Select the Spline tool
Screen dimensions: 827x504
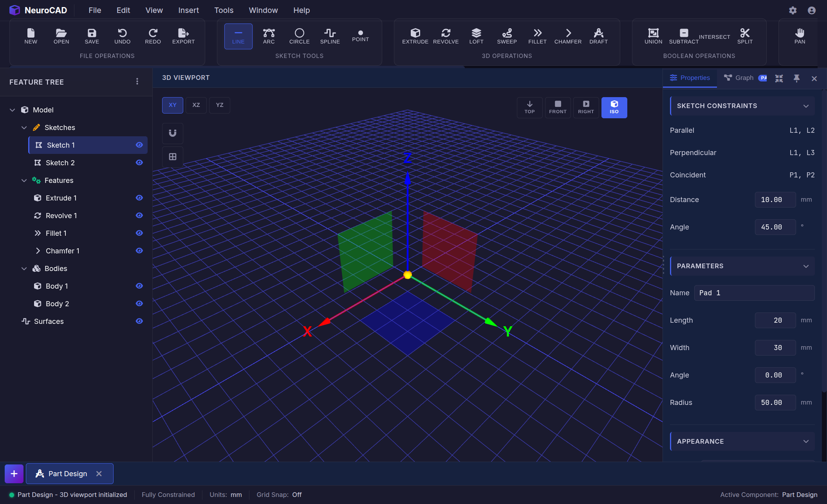(330, 36)
